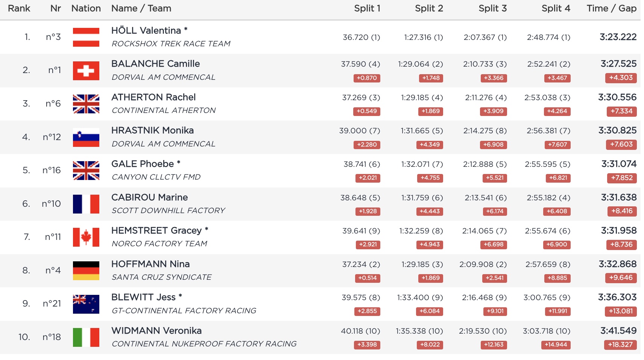Click the SANTA CRUZ SYNDICATE team name
This screenshot has height=360, width=644.
161,277
